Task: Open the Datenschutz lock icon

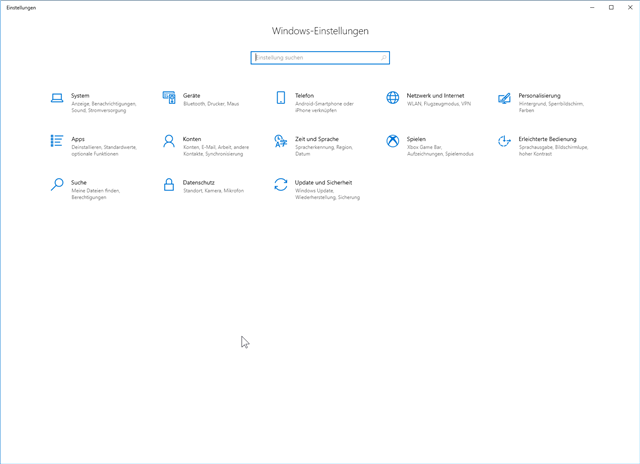Action: [169, 184]
